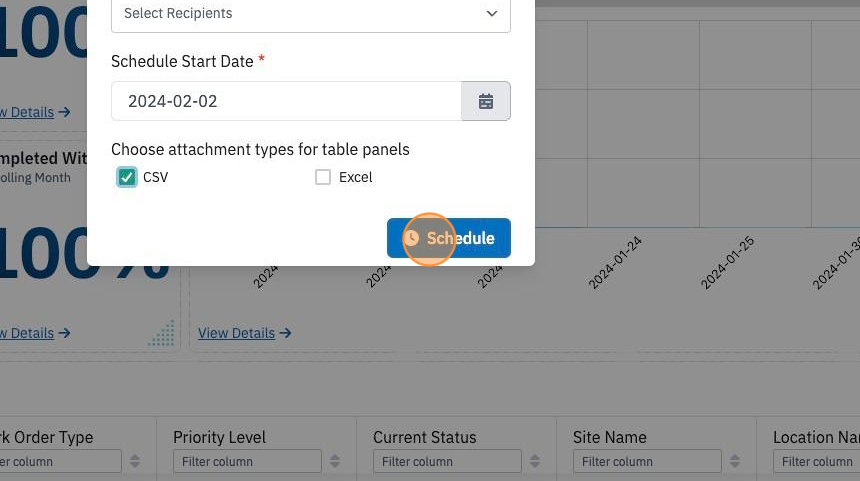Expand the Select Recipients dropdown

point(311,14)
